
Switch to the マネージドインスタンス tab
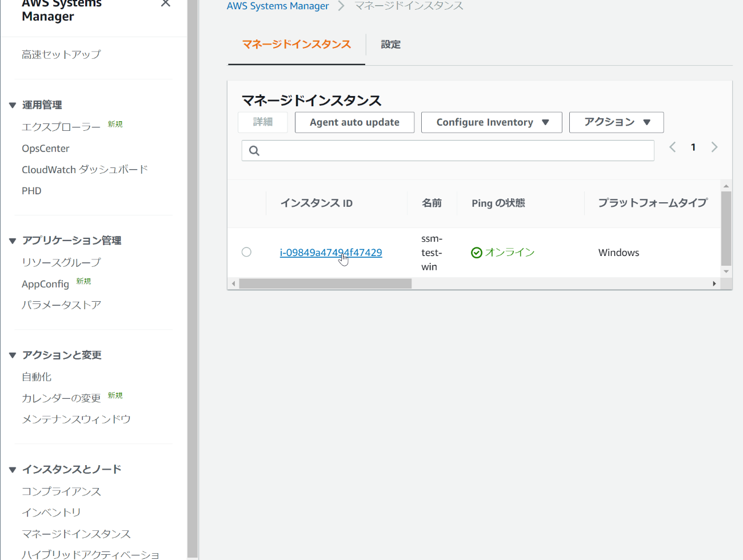[x=297, y=45]
